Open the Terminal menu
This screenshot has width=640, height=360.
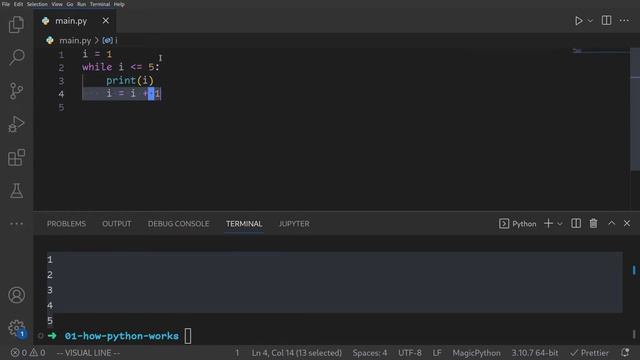coord(100,4)
